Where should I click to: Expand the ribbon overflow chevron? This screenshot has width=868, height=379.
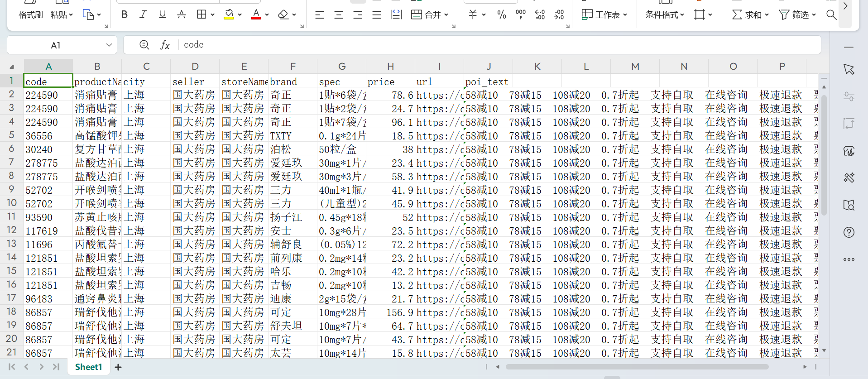pyautogui.click(x=845, y=6)
